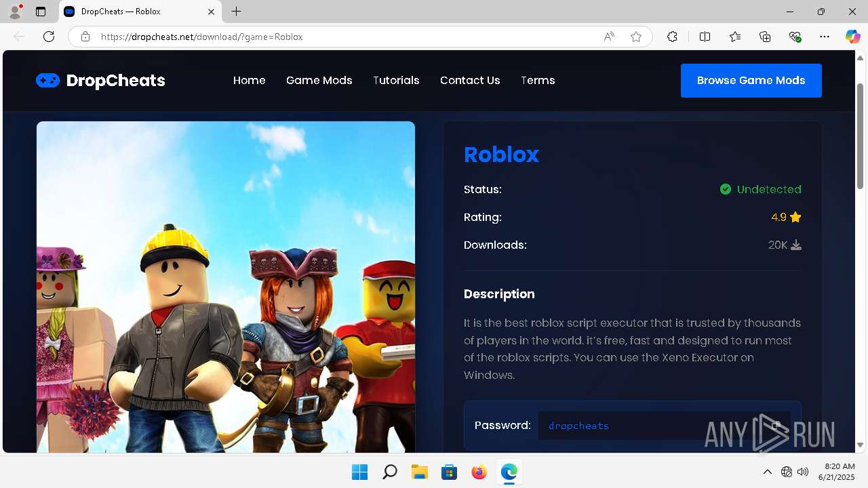
Task: Refresh the page with the reload icon
Action: tap(49, 37)
